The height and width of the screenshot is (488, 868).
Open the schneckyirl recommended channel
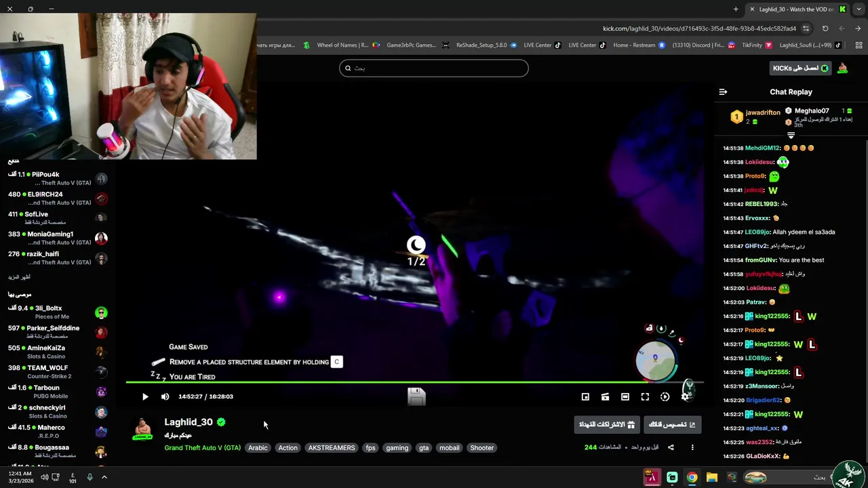[57, 411]
